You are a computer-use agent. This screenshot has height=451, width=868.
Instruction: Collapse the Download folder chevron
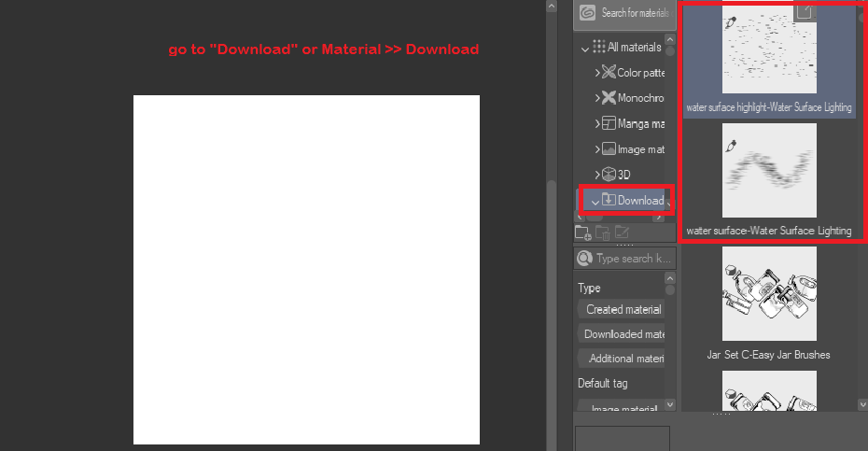595,203
